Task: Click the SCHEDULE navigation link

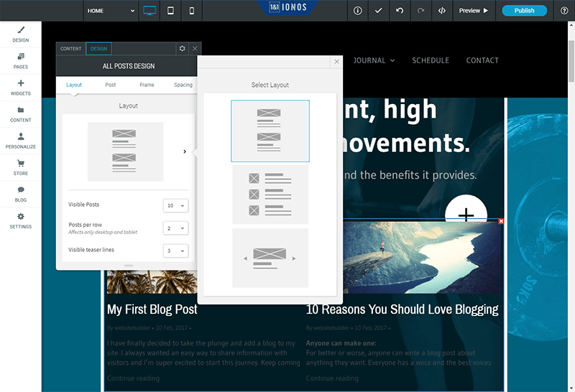Action: (x=430, y=60)
